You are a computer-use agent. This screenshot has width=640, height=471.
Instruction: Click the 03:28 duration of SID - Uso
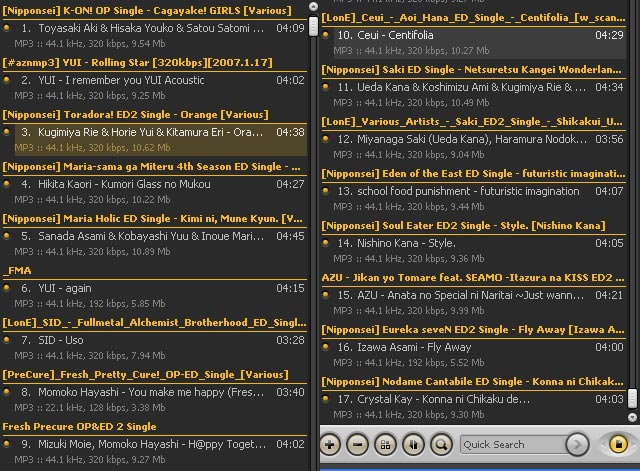[290, 340]
